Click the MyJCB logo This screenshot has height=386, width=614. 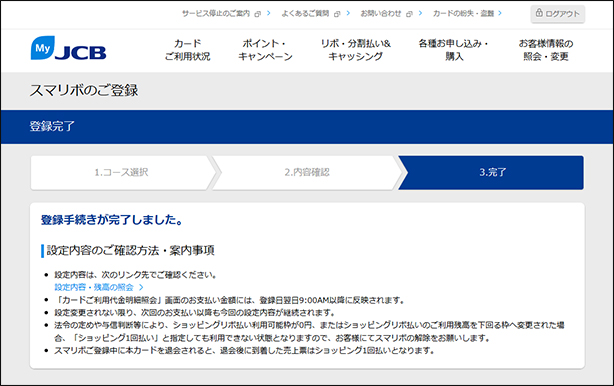point(69,48)
